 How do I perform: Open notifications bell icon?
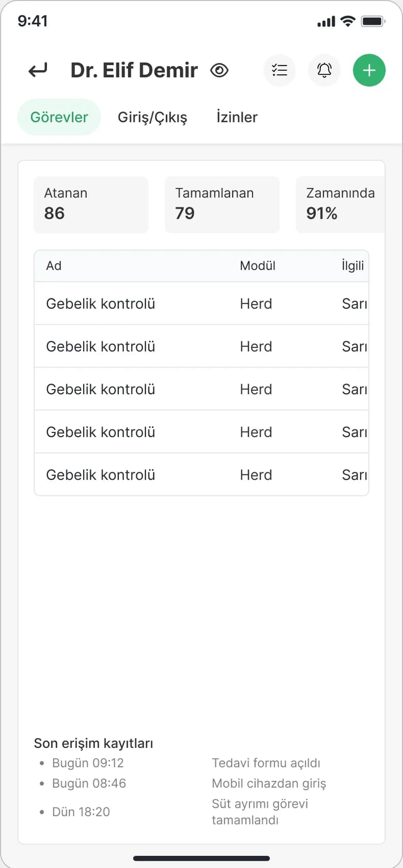coord(324,70)
